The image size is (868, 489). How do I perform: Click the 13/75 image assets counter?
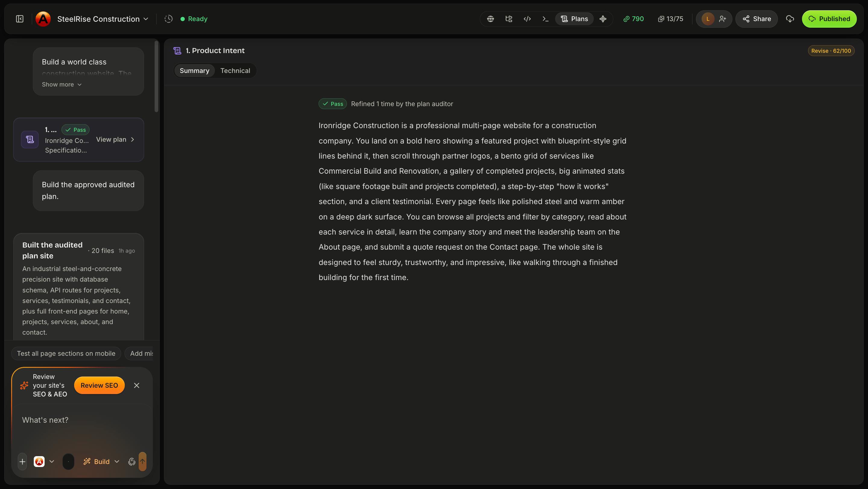671,19
